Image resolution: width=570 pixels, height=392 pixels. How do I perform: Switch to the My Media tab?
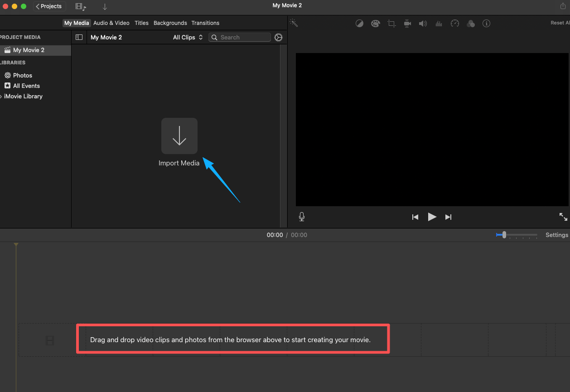click(x=77, y=23)
